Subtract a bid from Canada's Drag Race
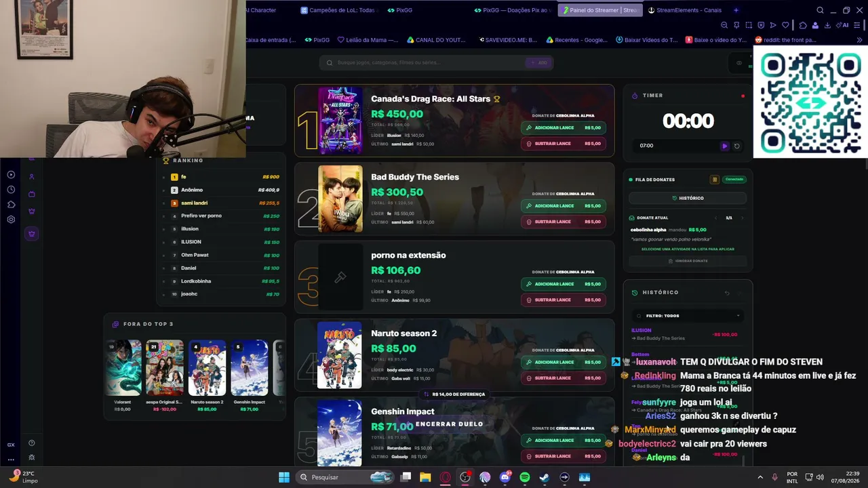The width and height of the screenshot is (868, 488). click(x=564, y=144)
